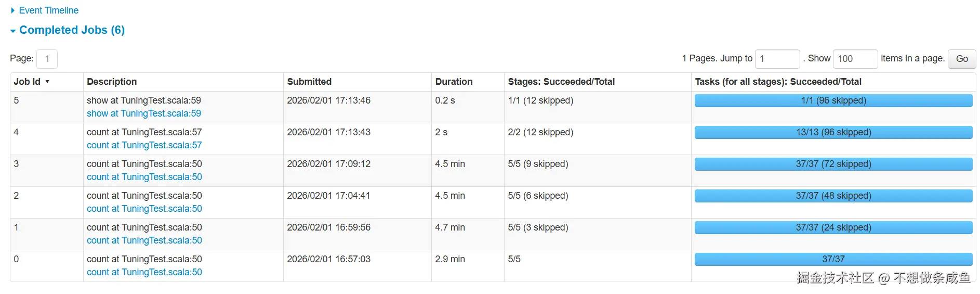
Task: Sort table by the Submitted header
Action: 309,82
